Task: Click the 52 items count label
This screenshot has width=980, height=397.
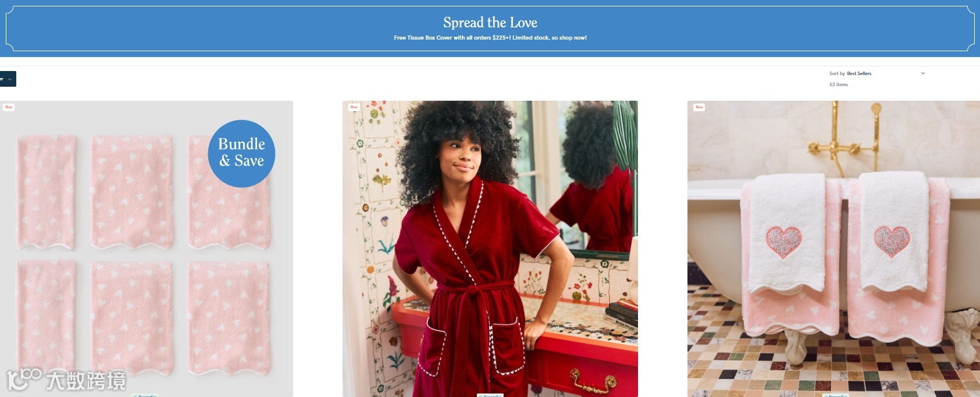Action: (839, 85)
